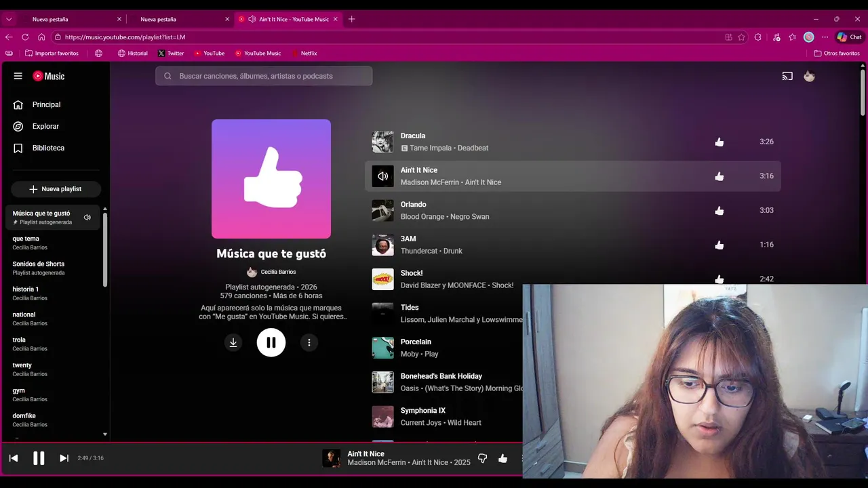Open the "que tema" playlist
Viewport: 868px width, 488px height.
52,243
